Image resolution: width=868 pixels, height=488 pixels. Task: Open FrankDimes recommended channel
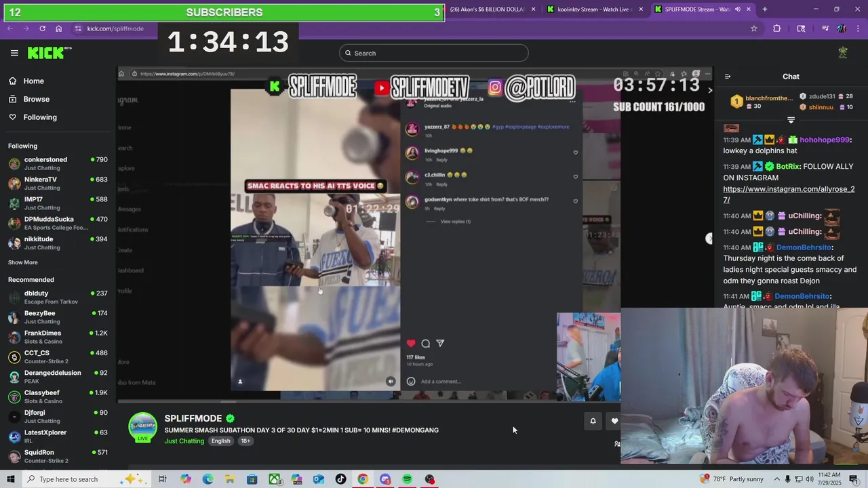58,337
